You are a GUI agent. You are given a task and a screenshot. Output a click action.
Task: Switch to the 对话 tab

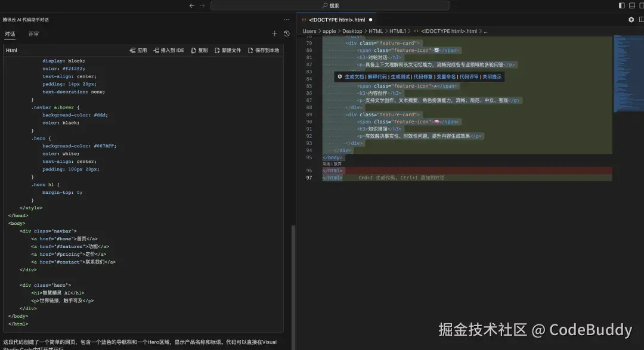(x=10, y=34)
